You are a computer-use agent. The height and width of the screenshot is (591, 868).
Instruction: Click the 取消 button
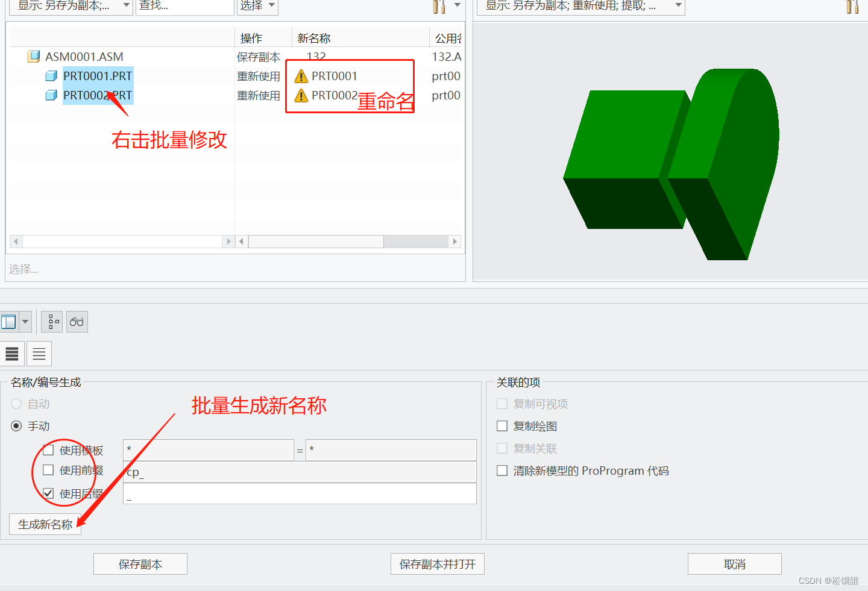(x=735, y=564)
